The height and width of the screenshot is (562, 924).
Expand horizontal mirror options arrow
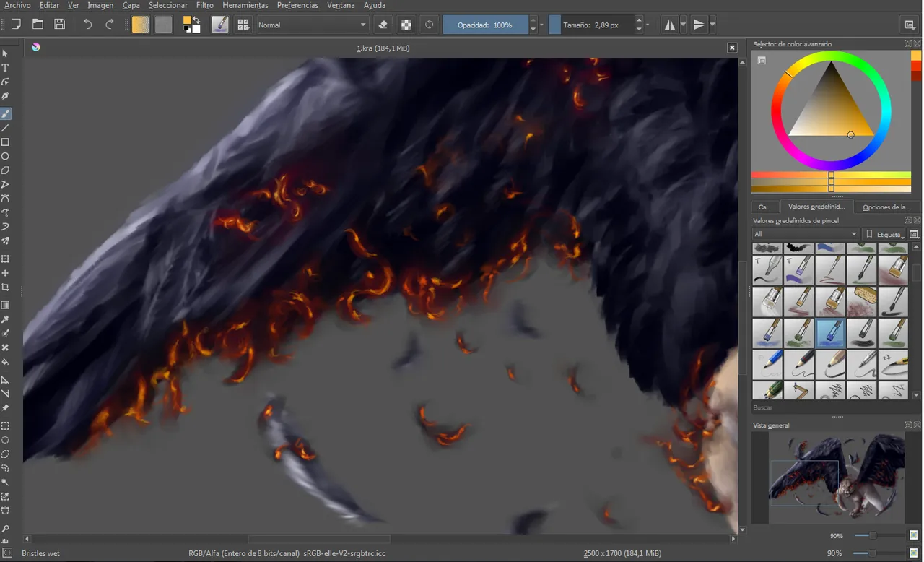point(683,25)
